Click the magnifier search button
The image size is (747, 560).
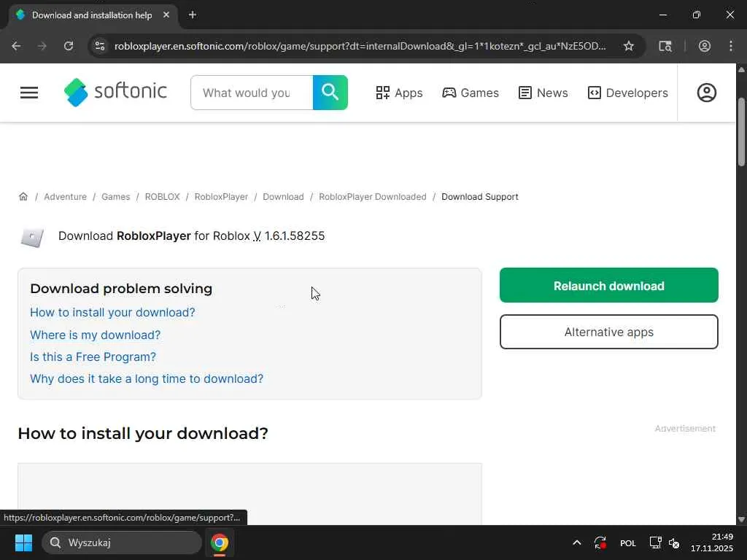tap(330, 93)
